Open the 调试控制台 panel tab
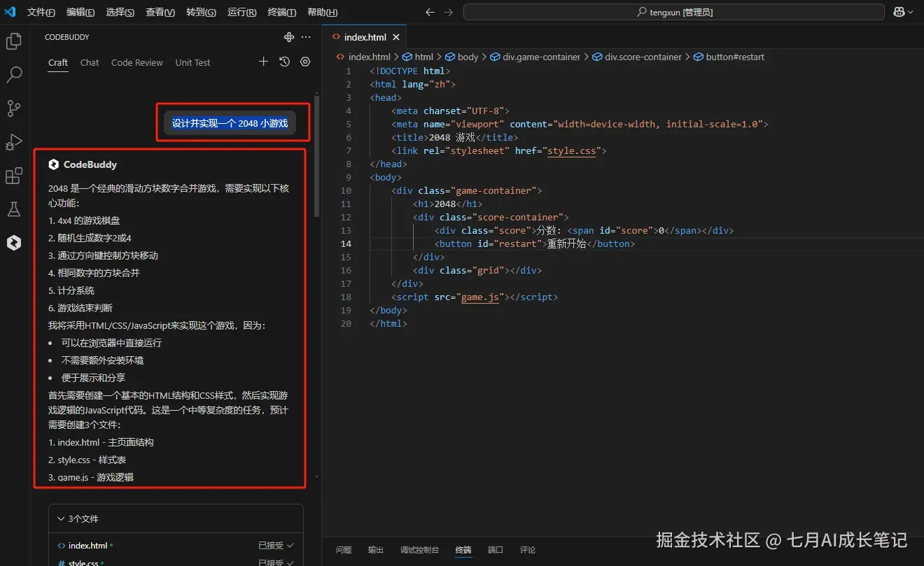The height and width of the screenshot is (566, 924). [x=419, y=550]
